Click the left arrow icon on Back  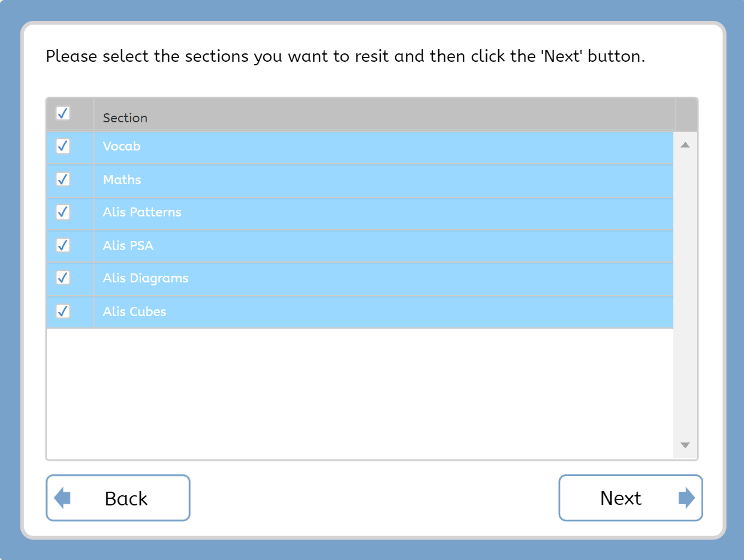click(62, 498)
